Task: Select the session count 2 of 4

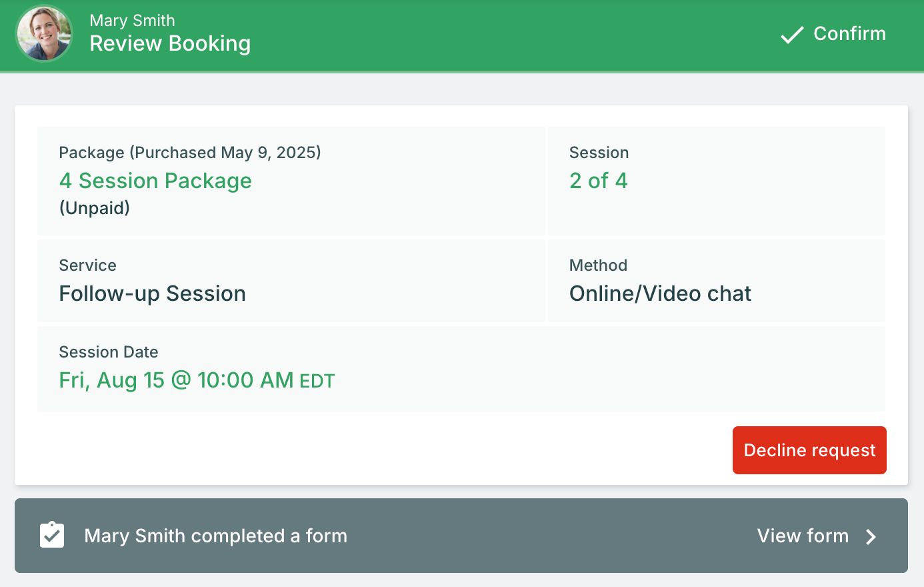Action: tap(598, 181)
